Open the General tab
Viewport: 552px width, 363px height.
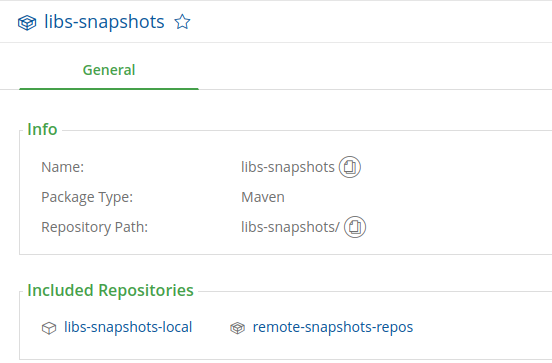tap(109, 70)
